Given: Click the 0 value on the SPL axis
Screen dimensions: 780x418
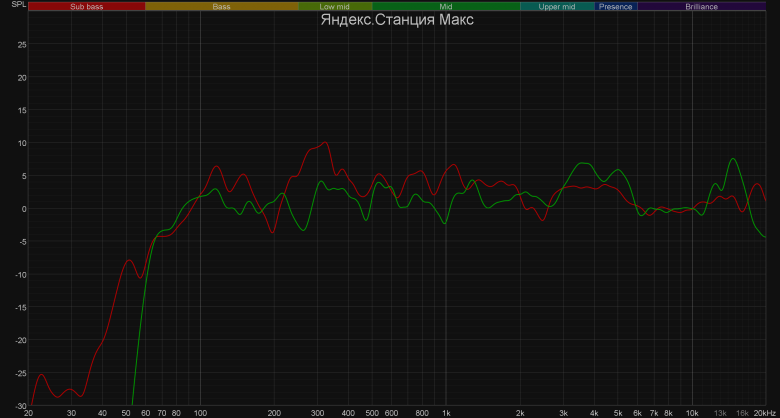Looking at the screenshot, I should coord(24,209).
